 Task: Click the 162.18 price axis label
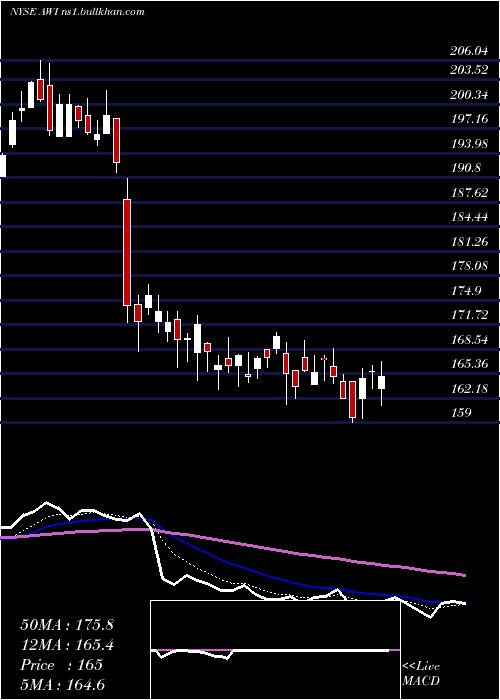click(x=469, y=389)
